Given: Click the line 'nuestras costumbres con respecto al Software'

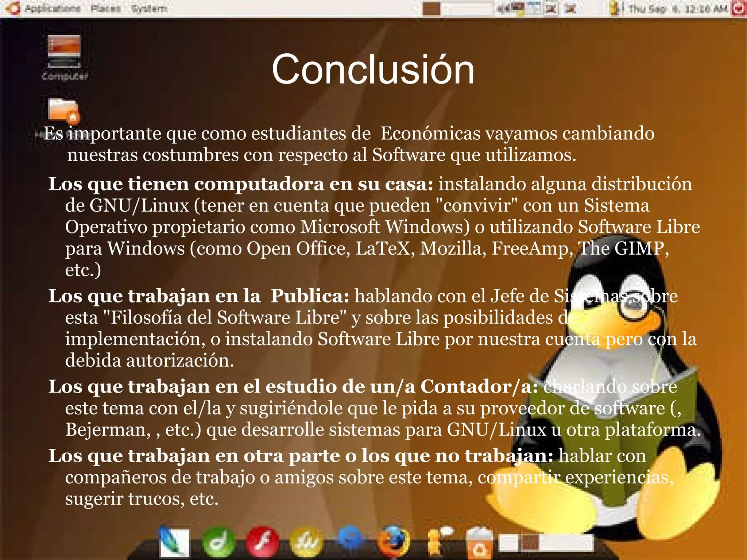Looking at the screenshot, I should (x=321, y=155).
